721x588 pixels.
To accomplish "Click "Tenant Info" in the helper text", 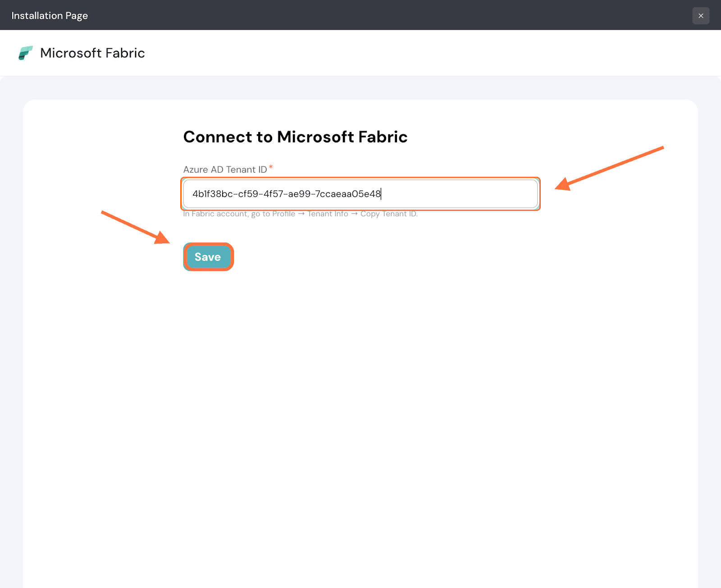I will (x=328, y=214).
